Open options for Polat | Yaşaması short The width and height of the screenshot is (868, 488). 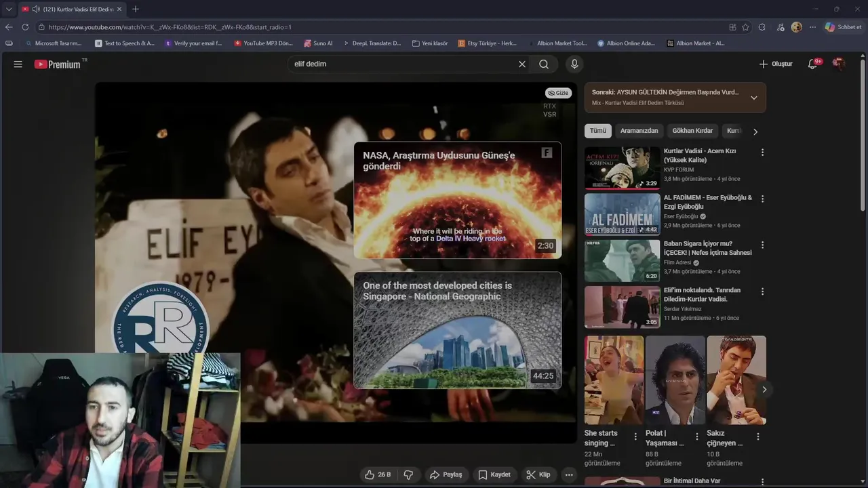coord(696,436)
